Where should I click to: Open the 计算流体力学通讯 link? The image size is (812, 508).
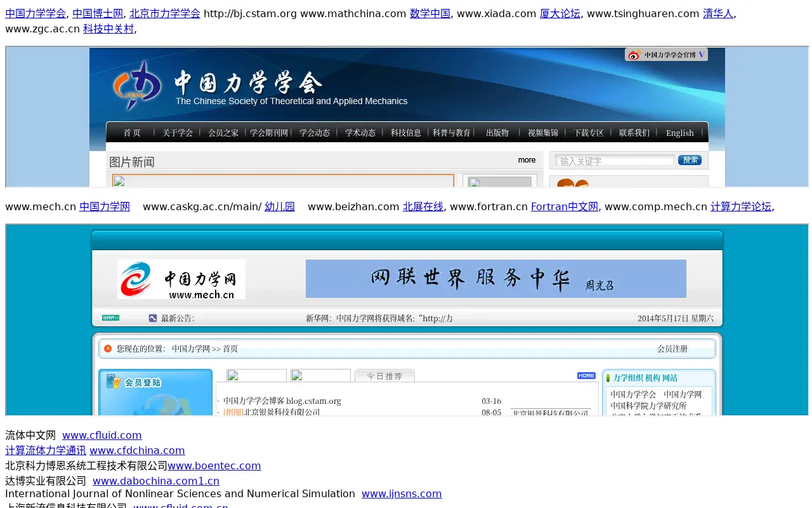click(x=46, y=450)
